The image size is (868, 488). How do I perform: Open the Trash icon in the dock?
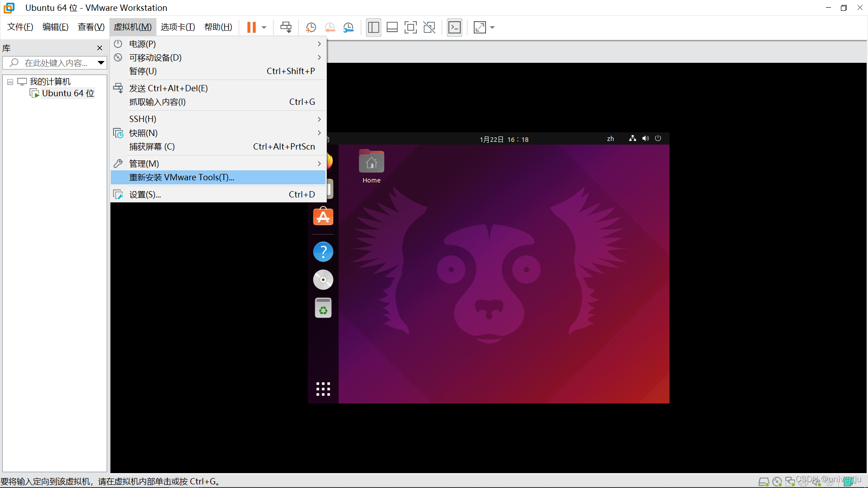(x=323, y=308)
